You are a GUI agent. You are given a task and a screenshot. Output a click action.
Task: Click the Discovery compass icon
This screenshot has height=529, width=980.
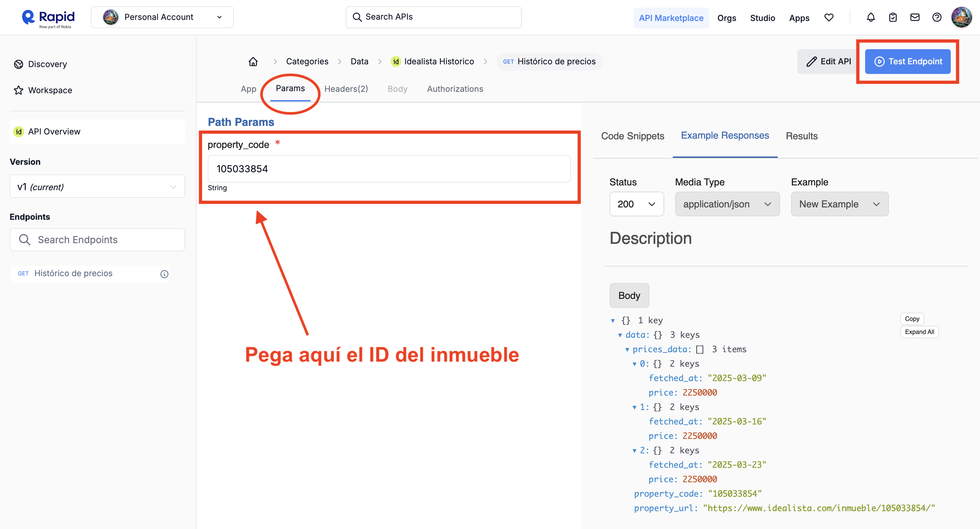coord(18,64)
